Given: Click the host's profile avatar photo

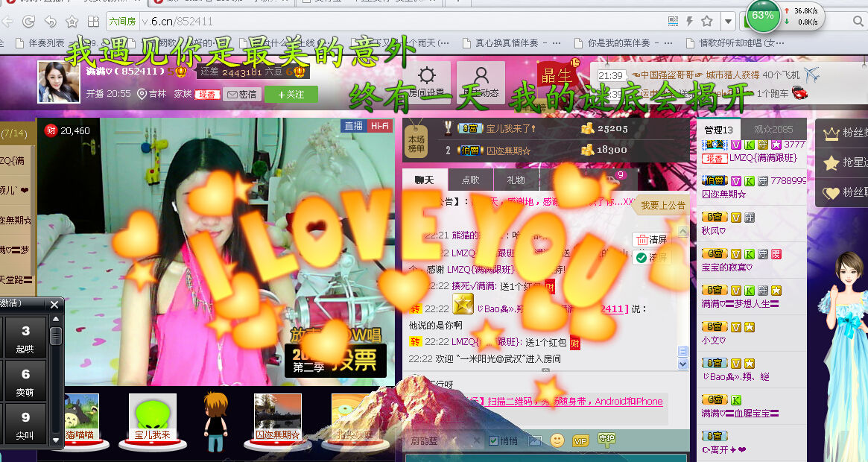Looking at the screenshot, I should 58,82.
